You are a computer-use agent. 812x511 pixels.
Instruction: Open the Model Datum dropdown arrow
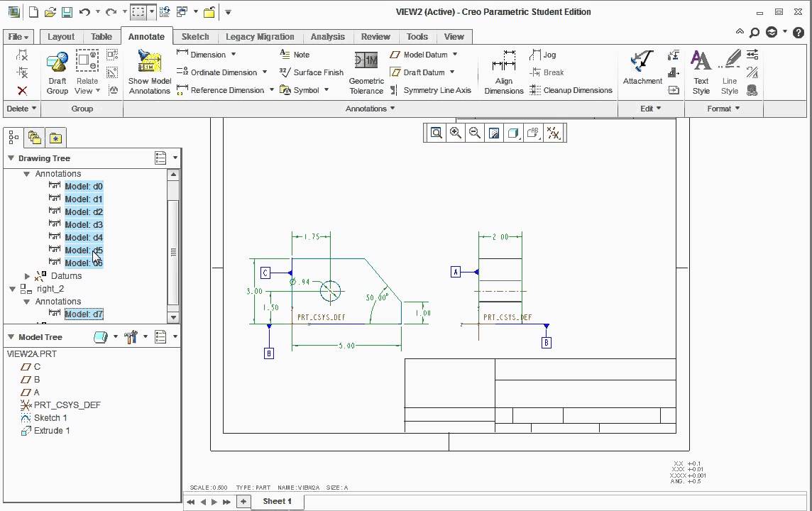point(455,54)
